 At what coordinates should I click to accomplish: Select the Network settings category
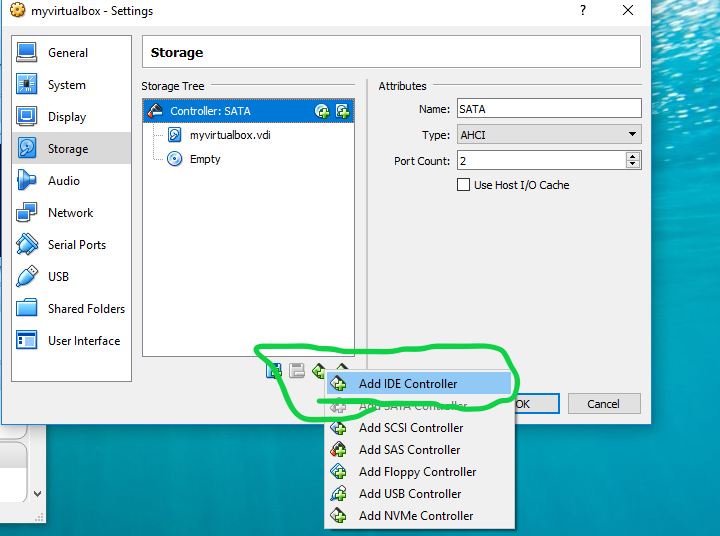pyautogui.click(x=70, y=213)
